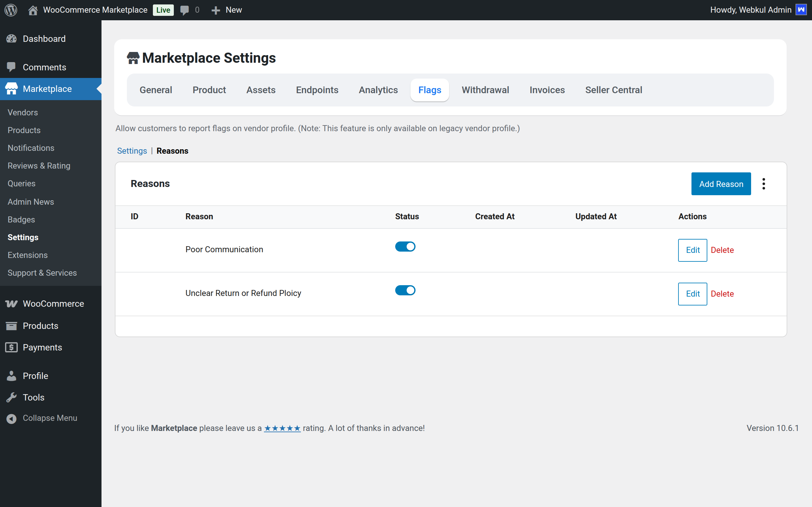
Task: Open the Tools wrench icon
Action: coord(11,397)
